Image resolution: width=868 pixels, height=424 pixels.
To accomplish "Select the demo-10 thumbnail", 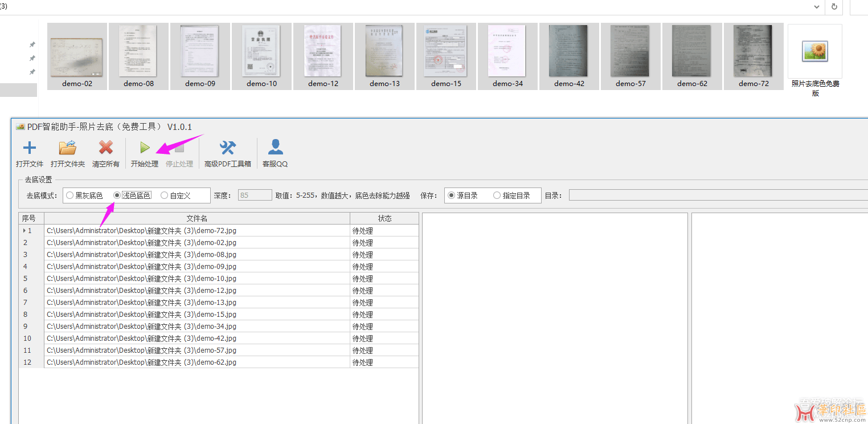I will click(x=261, y=51).
